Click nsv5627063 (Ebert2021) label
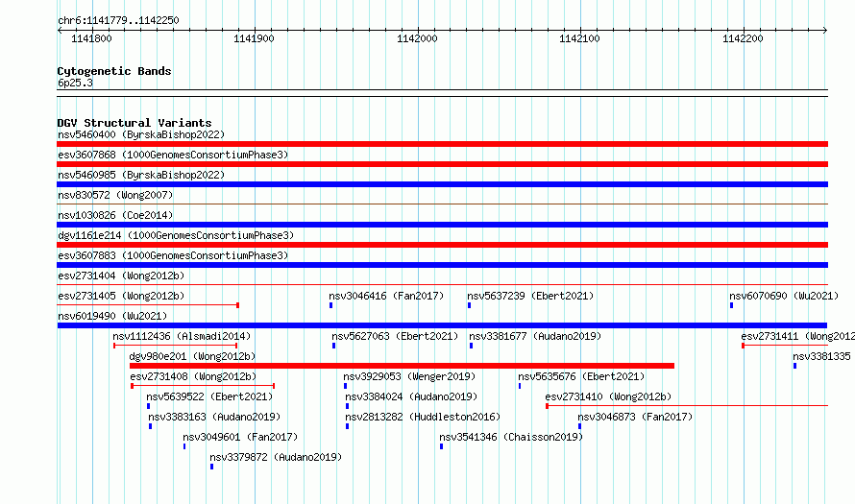The image size is (855, 504). click(395, 336)
